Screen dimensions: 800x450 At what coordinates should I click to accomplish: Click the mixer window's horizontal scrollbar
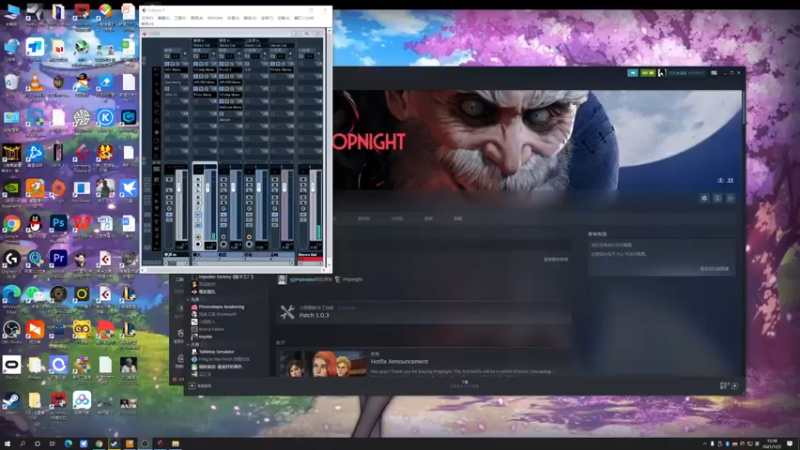(235, 270)
